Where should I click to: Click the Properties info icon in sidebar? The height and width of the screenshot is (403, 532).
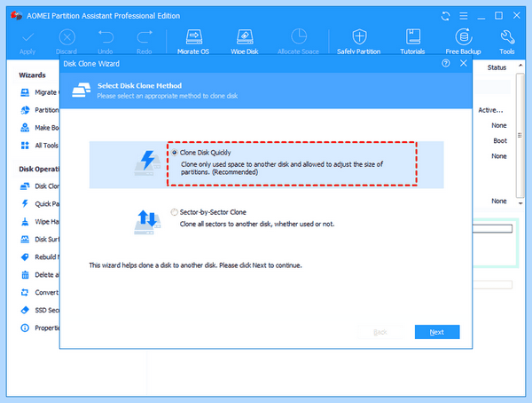tap(25, 328)
